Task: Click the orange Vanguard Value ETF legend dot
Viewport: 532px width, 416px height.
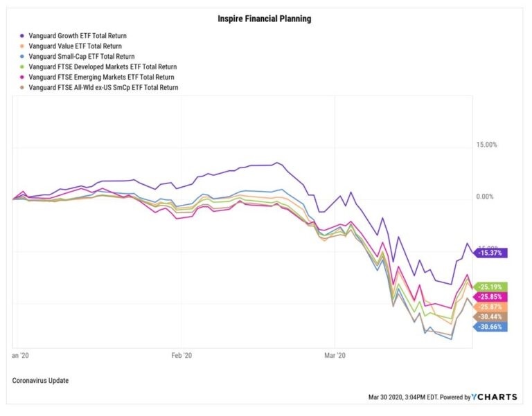Action: pos(22,46)
